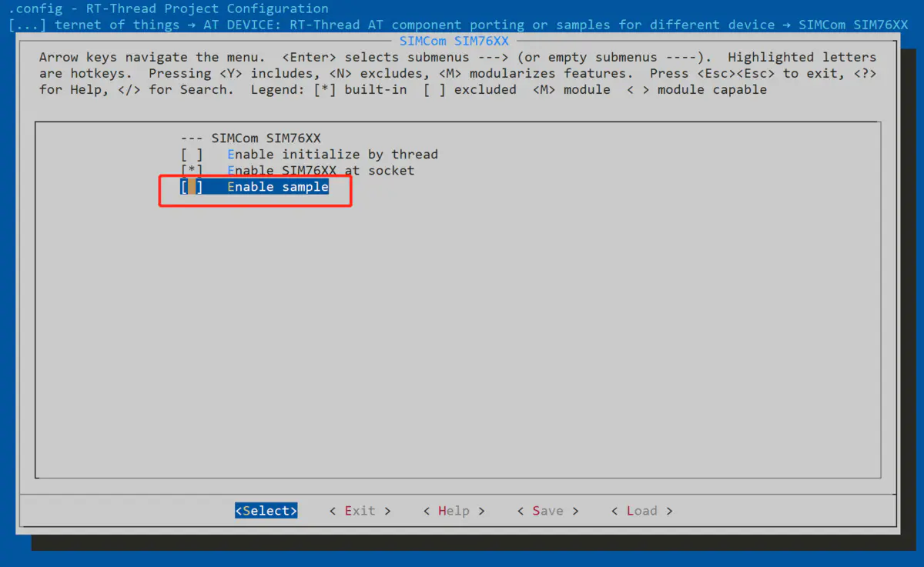The height and width of the screenshot is (567, 924).
Task: Toggle the Enable initialize by thread checkbox
Action: (192, 155)
